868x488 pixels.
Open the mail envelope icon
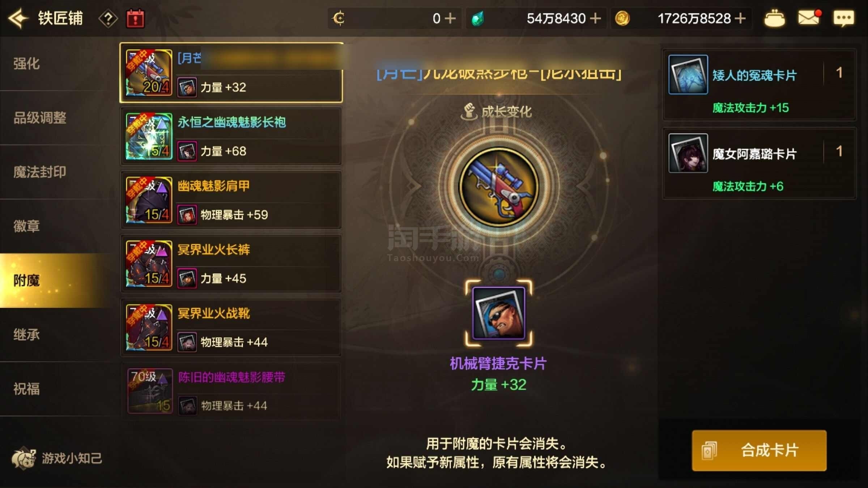(x=809, y=17)
